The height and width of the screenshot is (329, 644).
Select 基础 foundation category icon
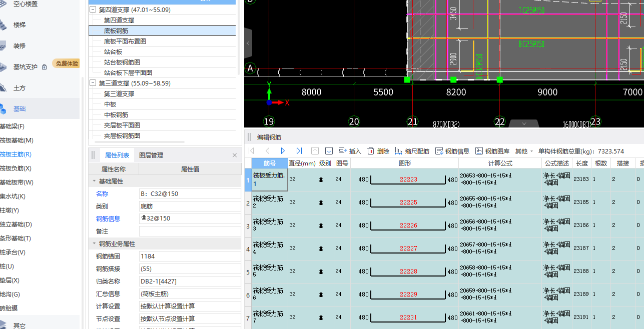[4, 108]
